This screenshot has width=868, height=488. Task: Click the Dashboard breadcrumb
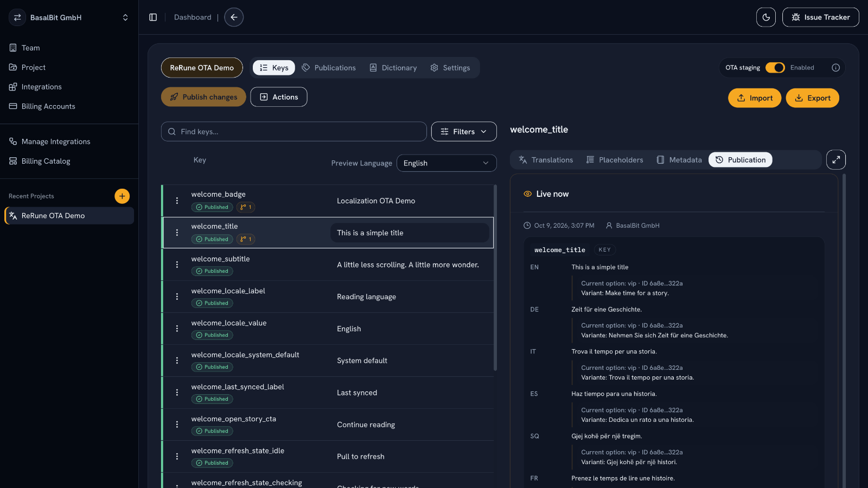pyautogui.click(x=193, y=17)
